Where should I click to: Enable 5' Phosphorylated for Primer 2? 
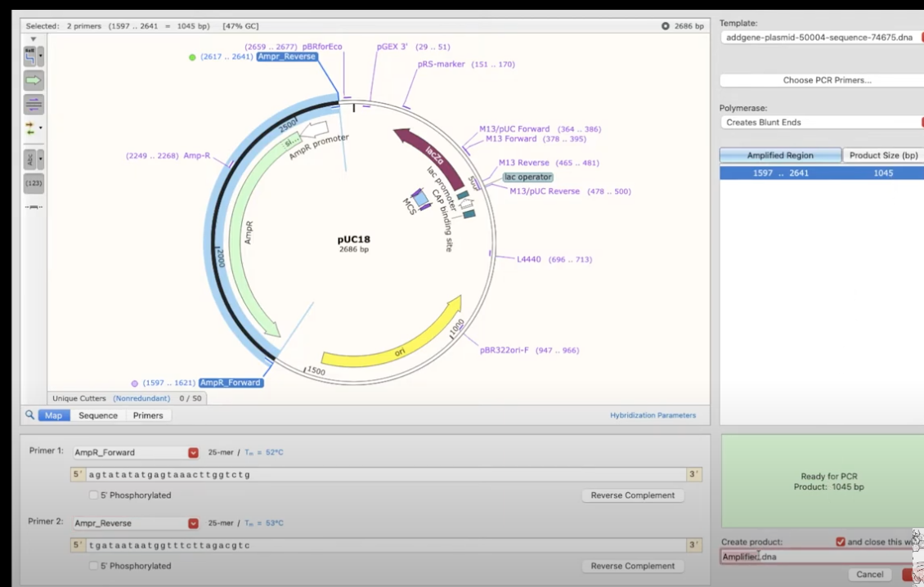pos(93,566)
